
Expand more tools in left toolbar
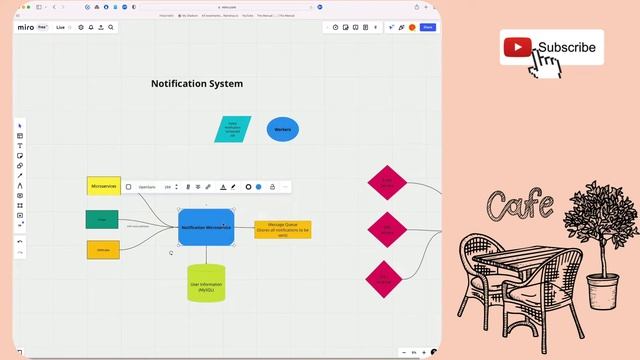(20, 225)
